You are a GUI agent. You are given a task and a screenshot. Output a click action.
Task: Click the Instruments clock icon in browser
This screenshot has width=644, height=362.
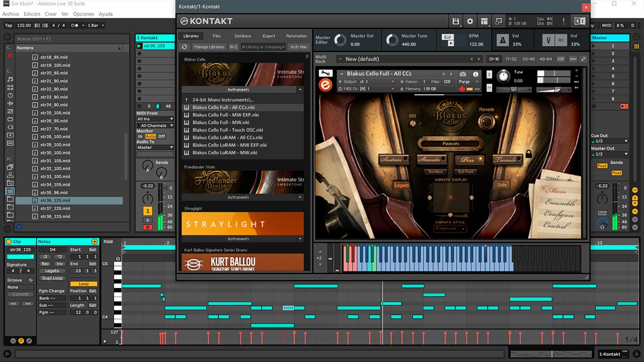coord(10,95)
